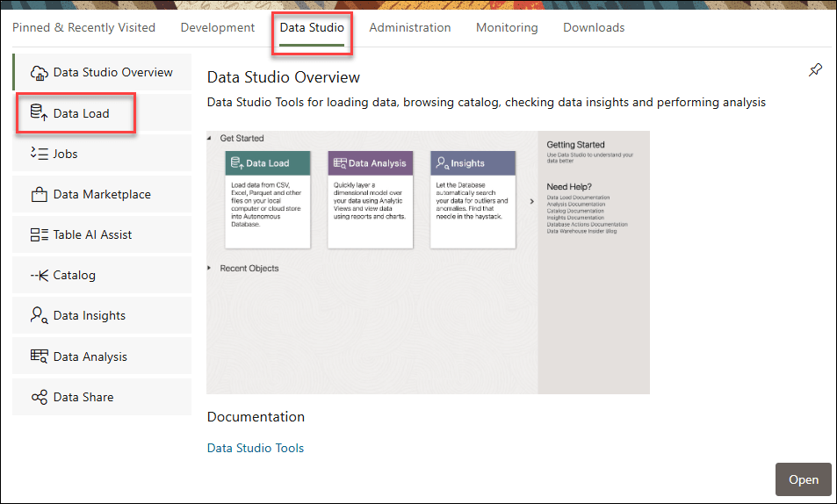Click the pin icon beside Data Studio Overview
837x504 pixels.
[x=815, y=71]
